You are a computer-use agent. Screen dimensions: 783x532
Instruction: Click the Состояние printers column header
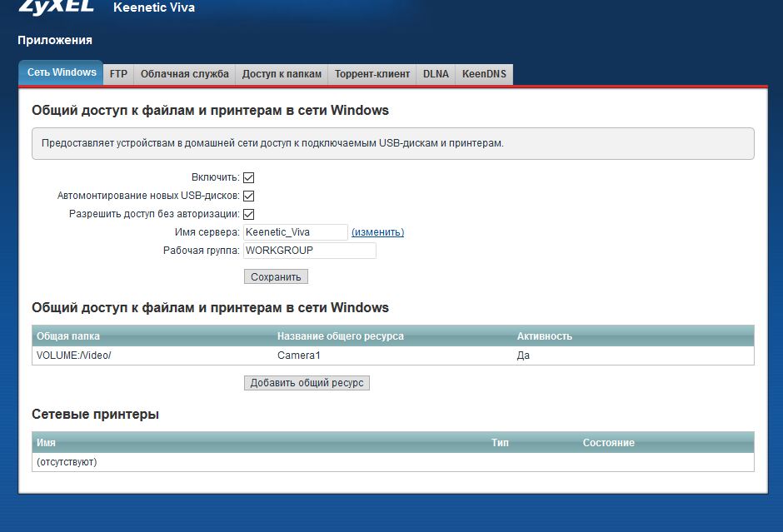(x=608, y=443)
